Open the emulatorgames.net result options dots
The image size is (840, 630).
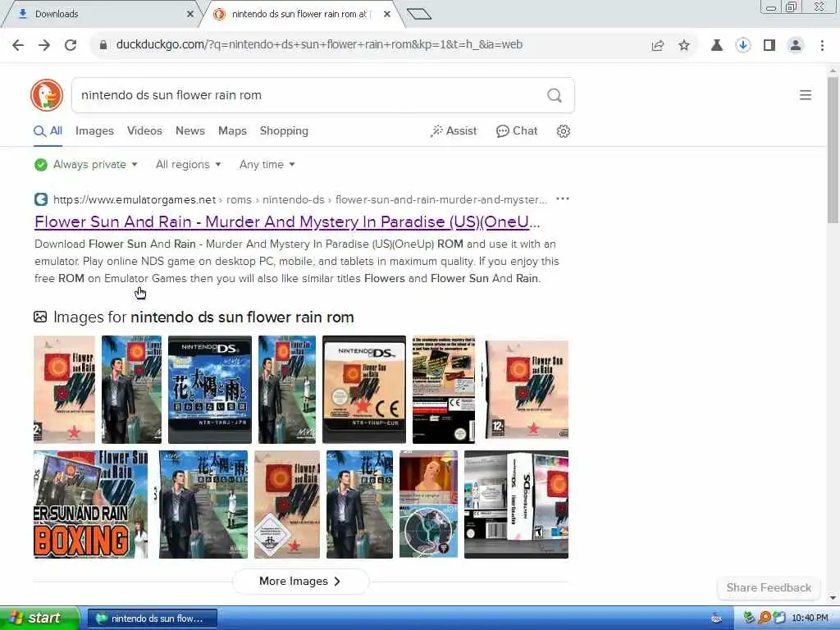(x=563, y=199)
